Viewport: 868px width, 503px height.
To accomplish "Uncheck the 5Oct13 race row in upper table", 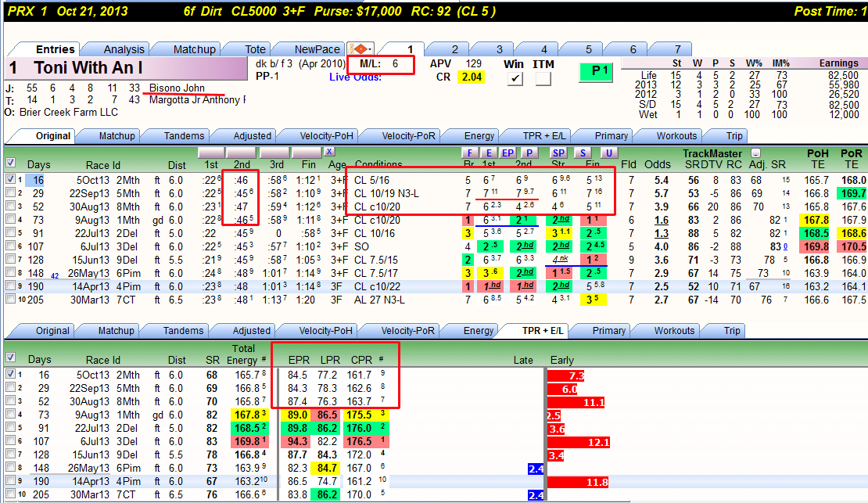I will pos(10,179).
